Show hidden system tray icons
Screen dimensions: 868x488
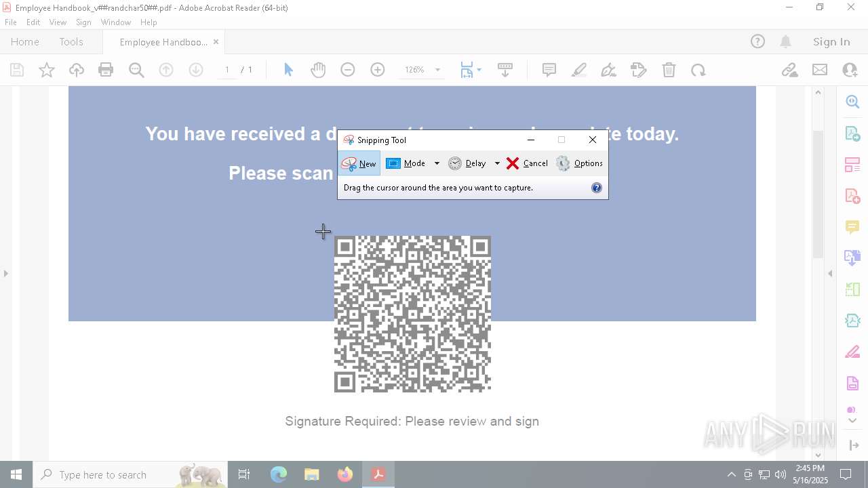(731, 474)
